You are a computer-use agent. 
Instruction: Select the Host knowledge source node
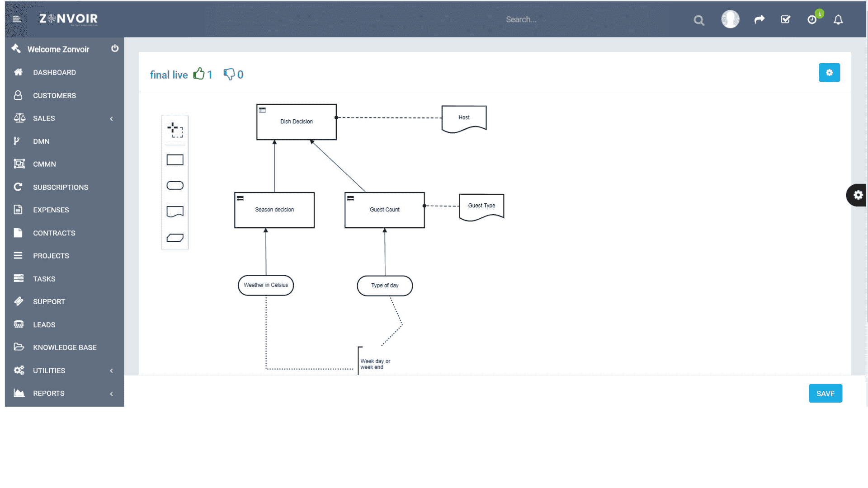click(464, 118)
